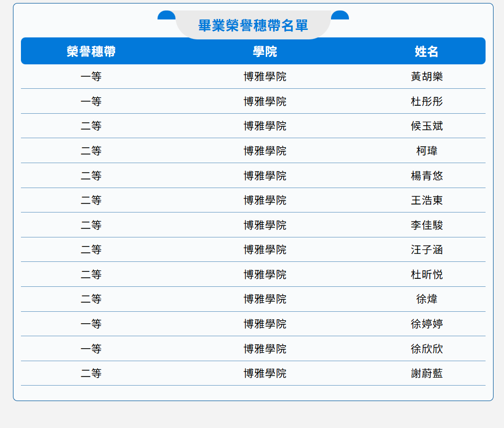Click the name 徐欣欣

427,349
